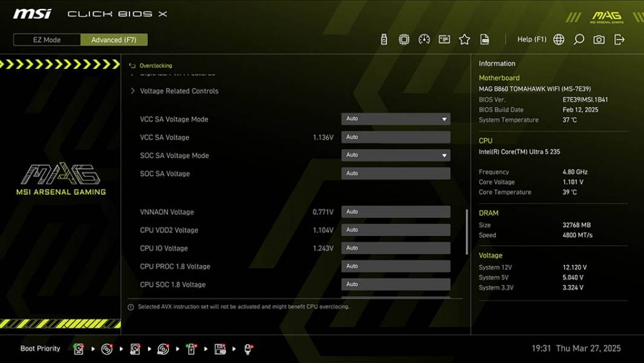The width and height of the screenshot is (644, 363).
Task: Open the language globe icon
Action: pyautogui.click(x=559, y=39)
